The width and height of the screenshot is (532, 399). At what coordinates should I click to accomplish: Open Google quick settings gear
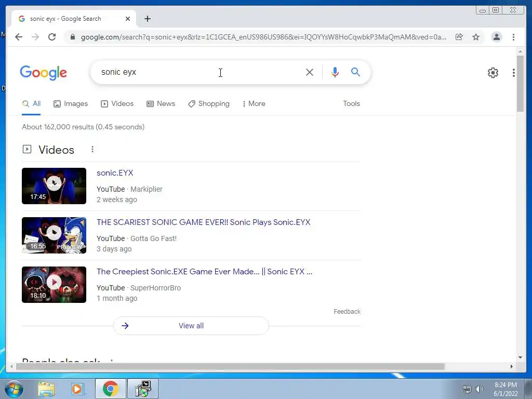point(493,73)
